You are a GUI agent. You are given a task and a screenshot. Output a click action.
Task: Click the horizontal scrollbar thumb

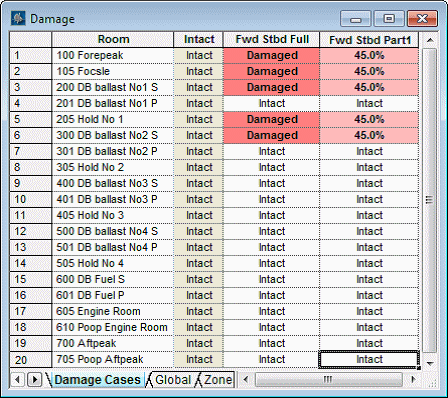(328, 379)
